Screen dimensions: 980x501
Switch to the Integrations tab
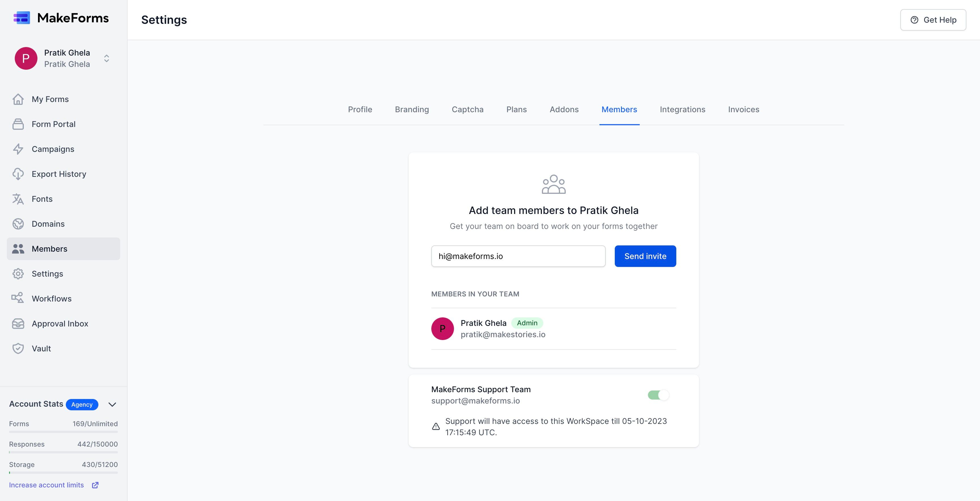[682, 109]
